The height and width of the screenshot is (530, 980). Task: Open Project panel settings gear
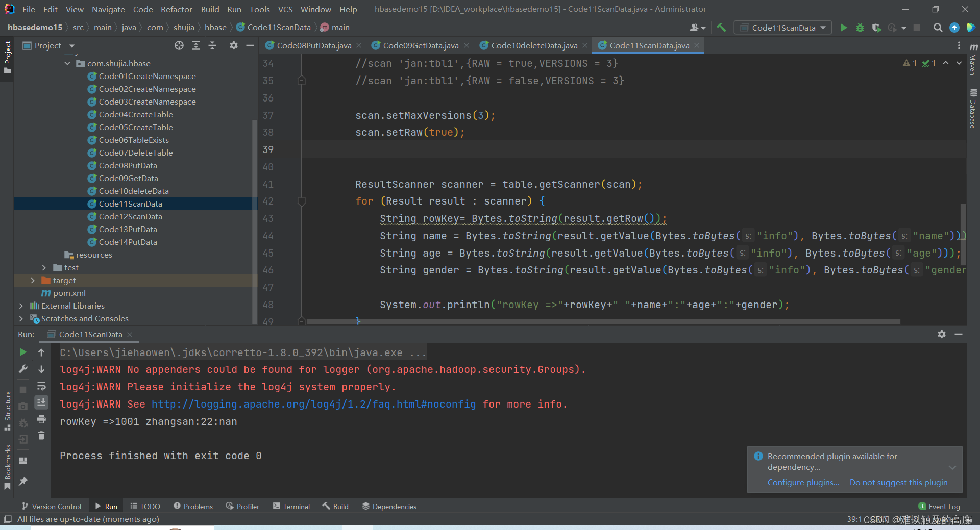pyautogui.click(x=234, y=46)
